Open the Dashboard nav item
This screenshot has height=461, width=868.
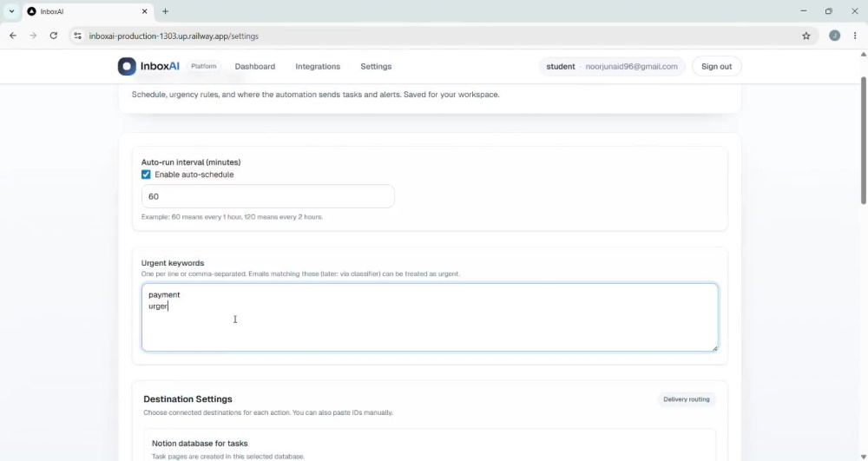coord(254,66)
